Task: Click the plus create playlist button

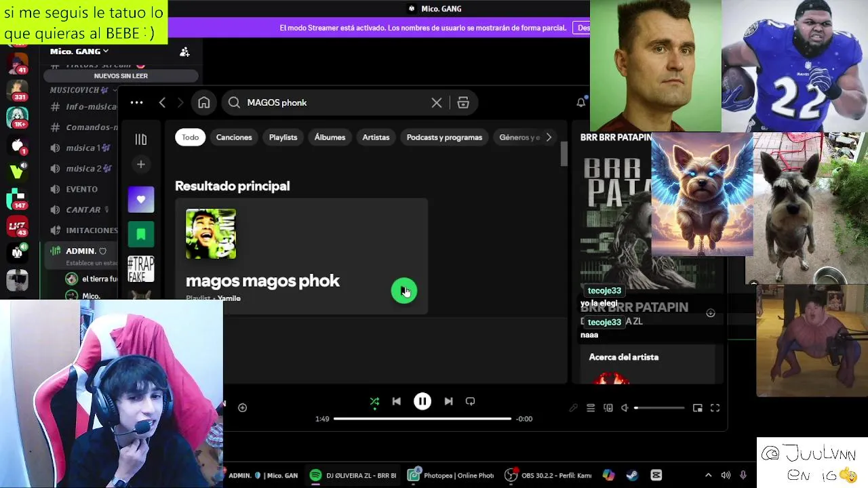Action: click(140, 164)
